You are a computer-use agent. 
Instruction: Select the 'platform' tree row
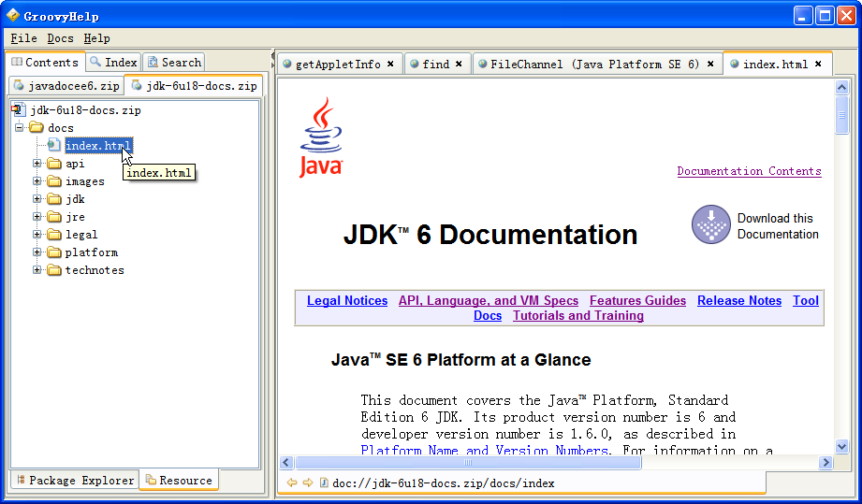coord(92,252)
